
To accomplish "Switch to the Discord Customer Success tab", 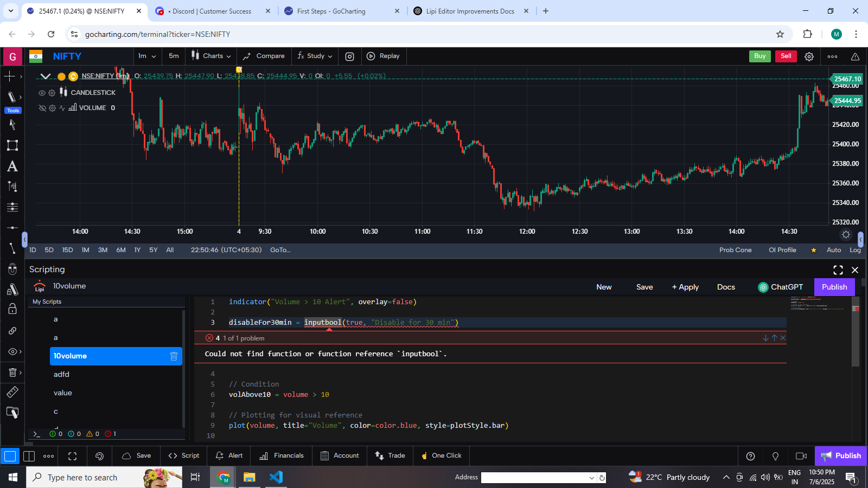I will pyautogui.click(x=212, y=11).
